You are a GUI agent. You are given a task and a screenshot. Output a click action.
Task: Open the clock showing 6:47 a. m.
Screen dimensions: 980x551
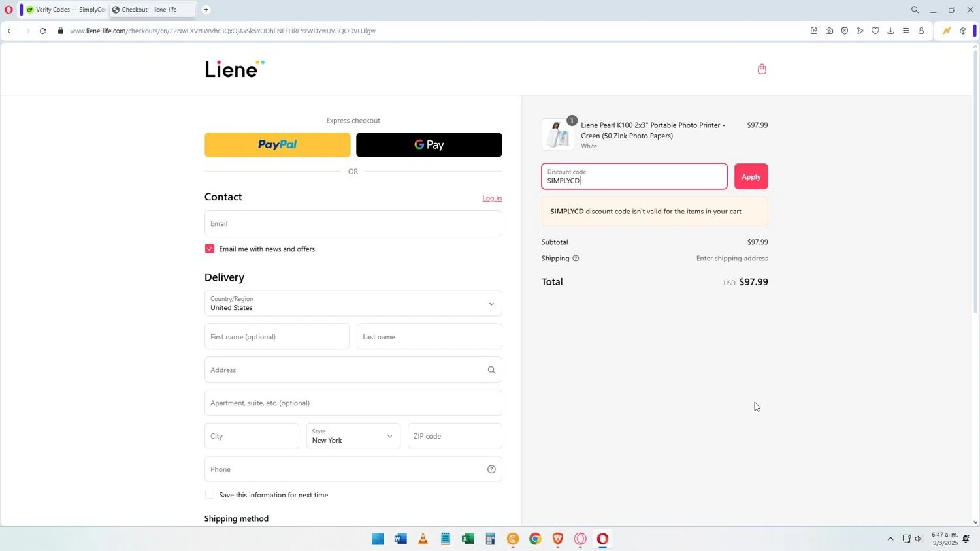945,539
